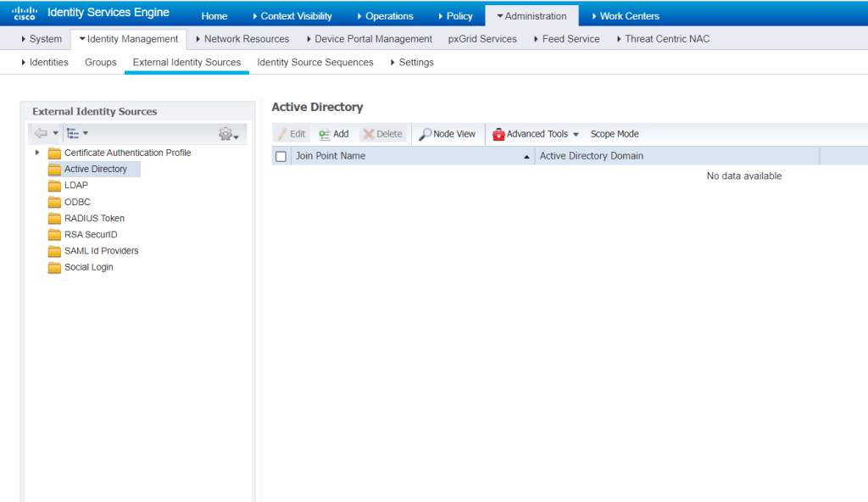Viewport: 868px width, 502px height.
Task: Expand the Work Centers menu
Action: point(625,16)
